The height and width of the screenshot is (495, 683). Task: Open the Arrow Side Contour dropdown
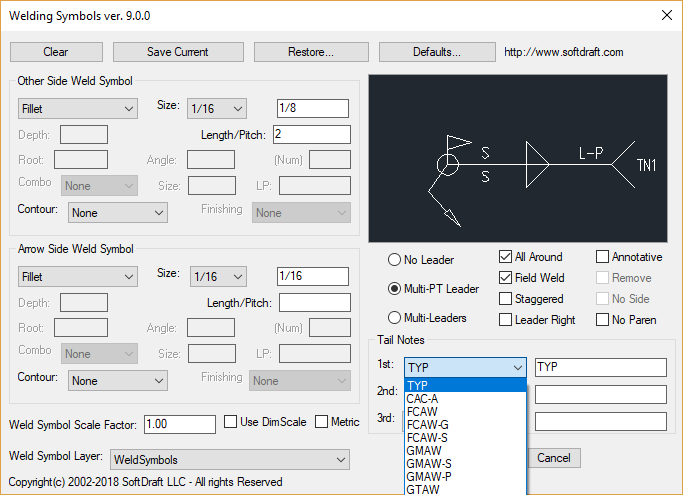[117, 380]
